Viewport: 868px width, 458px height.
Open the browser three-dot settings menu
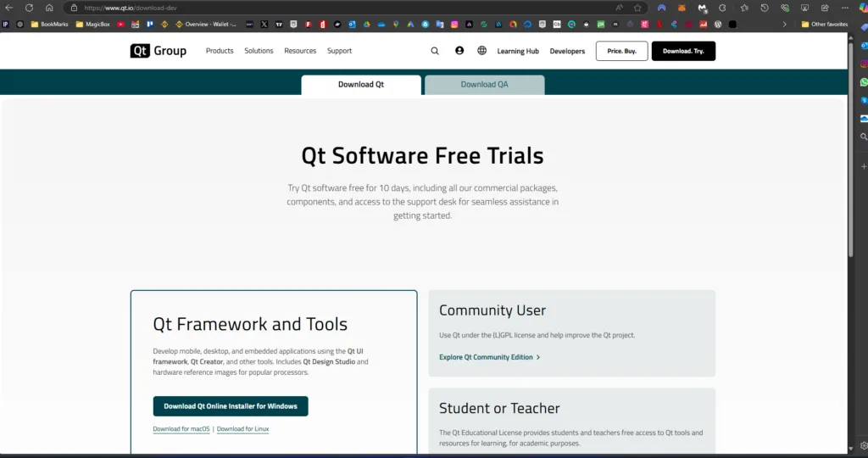(x=845, y=8)
